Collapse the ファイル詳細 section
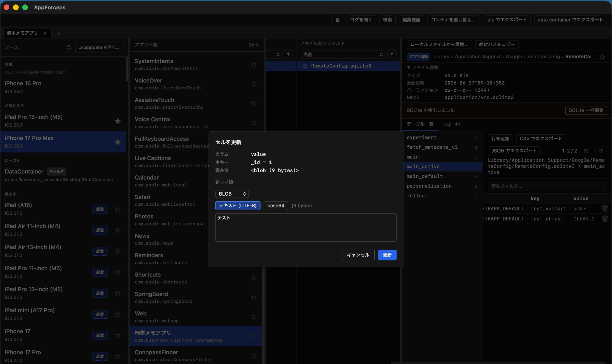 click(423, 67)
